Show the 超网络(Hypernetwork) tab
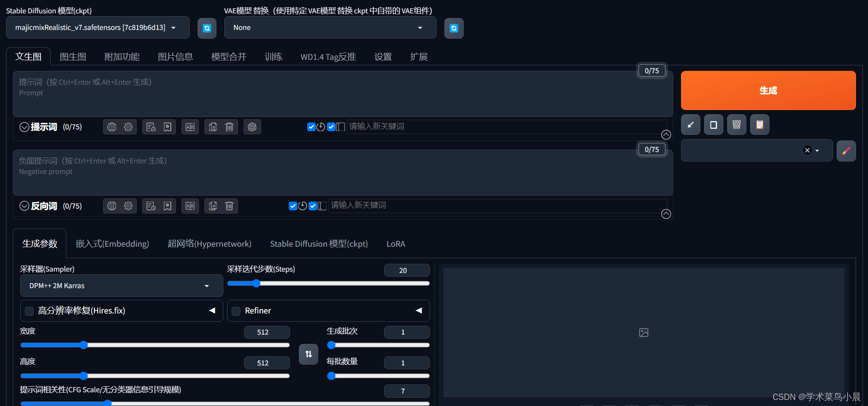 click(x=210, y=244)
